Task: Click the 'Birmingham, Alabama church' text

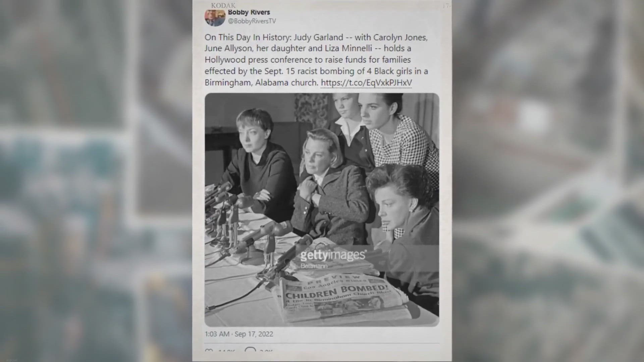Action: (x=261, y=82)
